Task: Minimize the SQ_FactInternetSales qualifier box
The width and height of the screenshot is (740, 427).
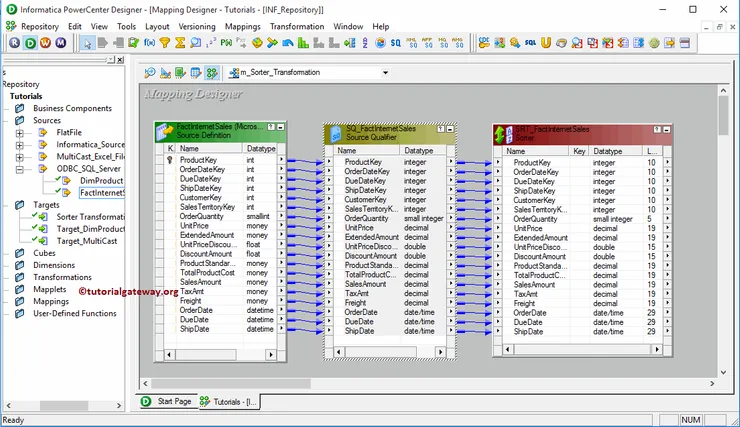Action: (x=450, y=129)
